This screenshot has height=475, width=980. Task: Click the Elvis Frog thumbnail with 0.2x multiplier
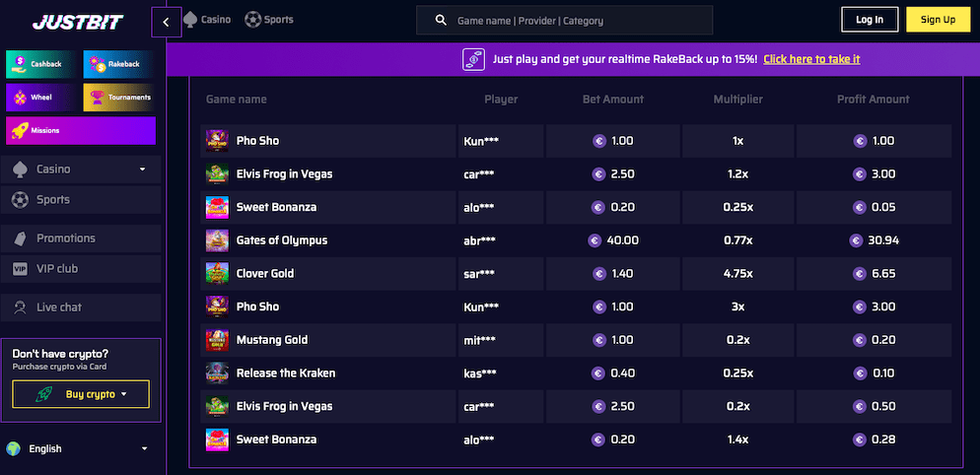[x=217, y=406]
